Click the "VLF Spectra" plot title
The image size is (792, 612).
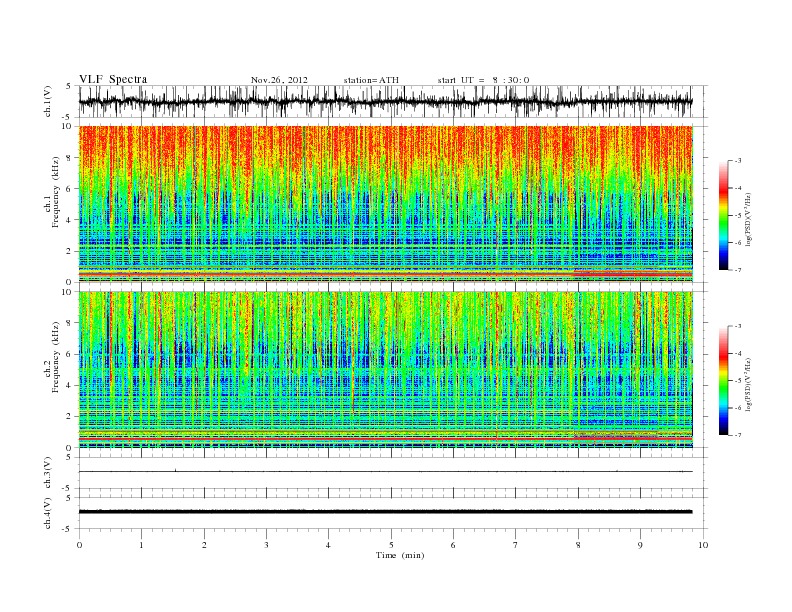[113, 79]
